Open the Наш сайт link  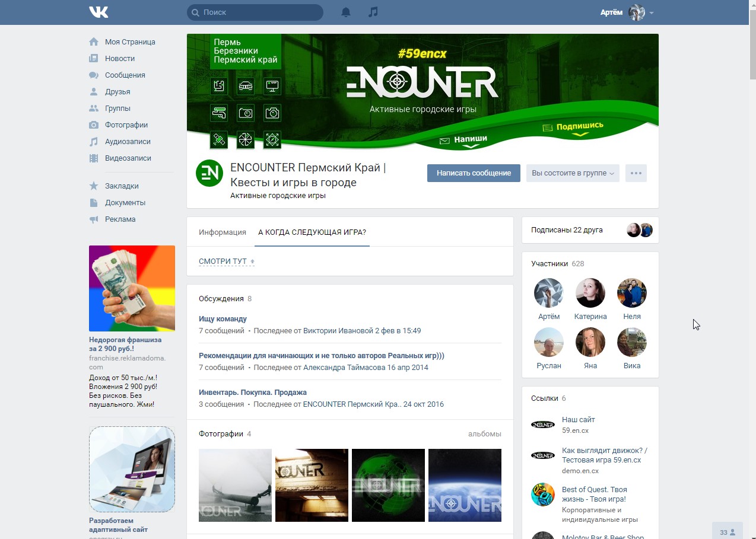(x=579, y=420)
